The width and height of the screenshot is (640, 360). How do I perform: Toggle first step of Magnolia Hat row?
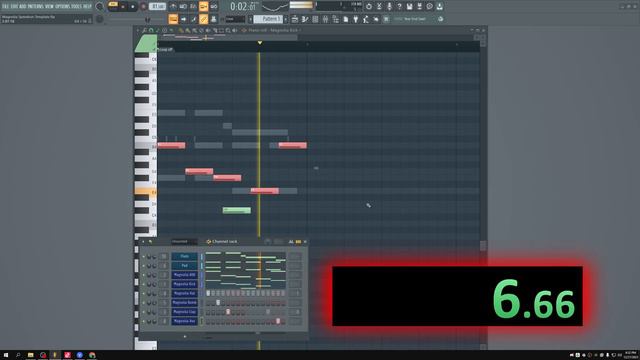pyautogui.click(x=208, y=293)
